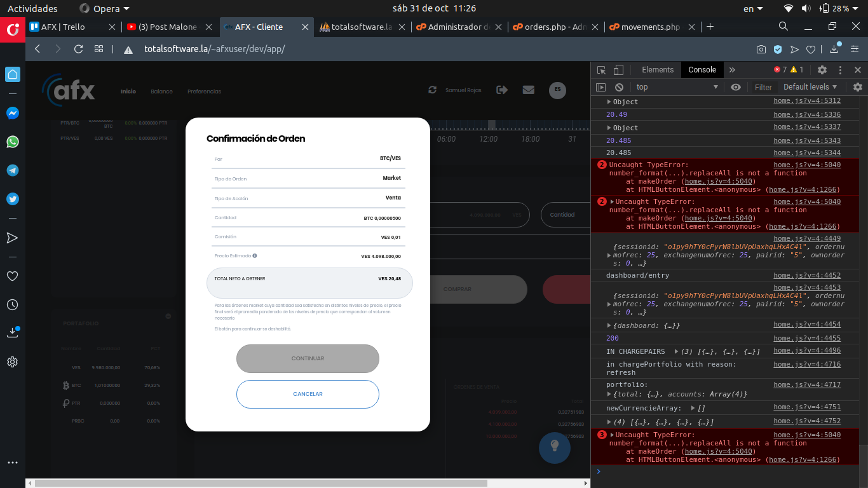
Task: Click the CONTINUAR button
Action: pos(308,358)
